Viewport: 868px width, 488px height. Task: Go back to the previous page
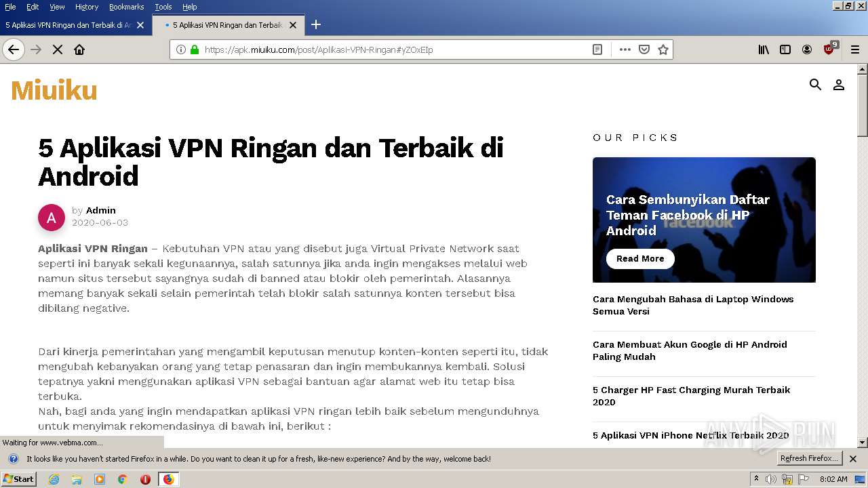tap(14, 49)
